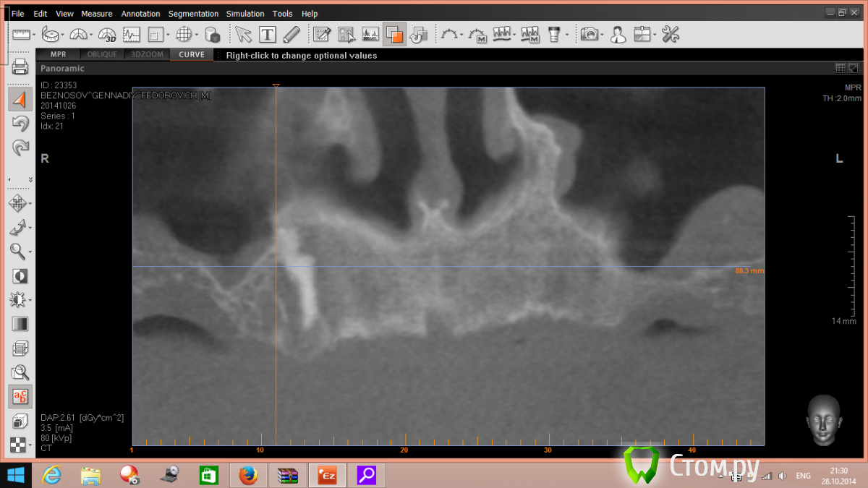Open Firefox from the taskbar
The height and width of the screenshot is (488, 868).
click(248, 475)
